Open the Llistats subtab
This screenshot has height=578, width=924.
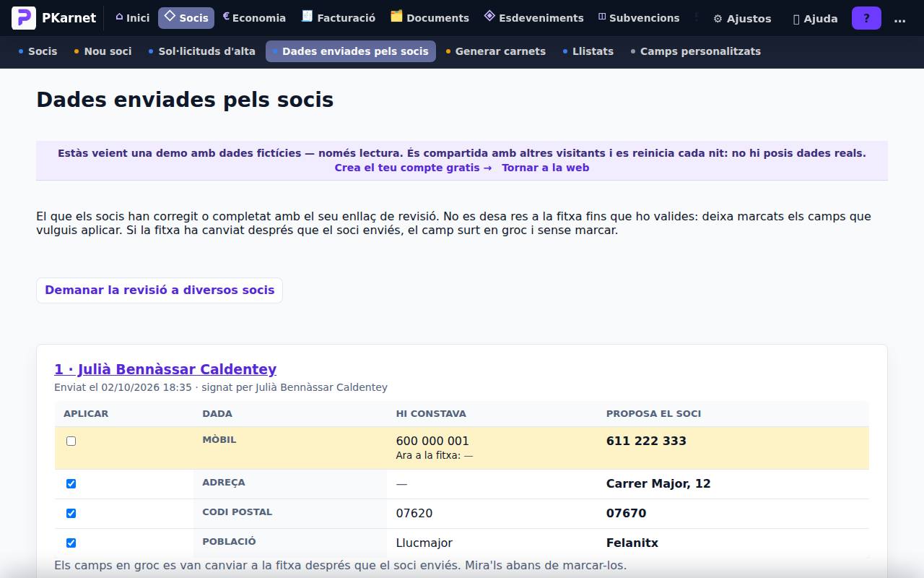tap(588, 51)
